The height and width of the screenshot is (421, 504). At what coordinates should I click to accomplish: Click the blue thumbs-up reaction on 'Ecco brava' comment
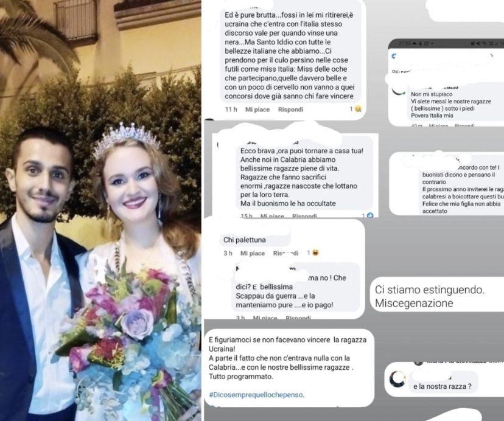coord(370,215)
